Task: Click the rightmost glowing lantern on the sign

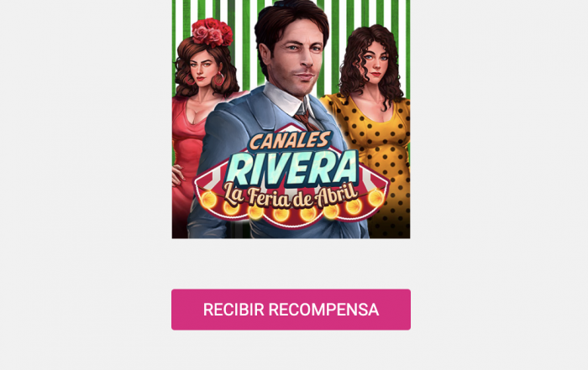Action: click(x=375, y=198)
